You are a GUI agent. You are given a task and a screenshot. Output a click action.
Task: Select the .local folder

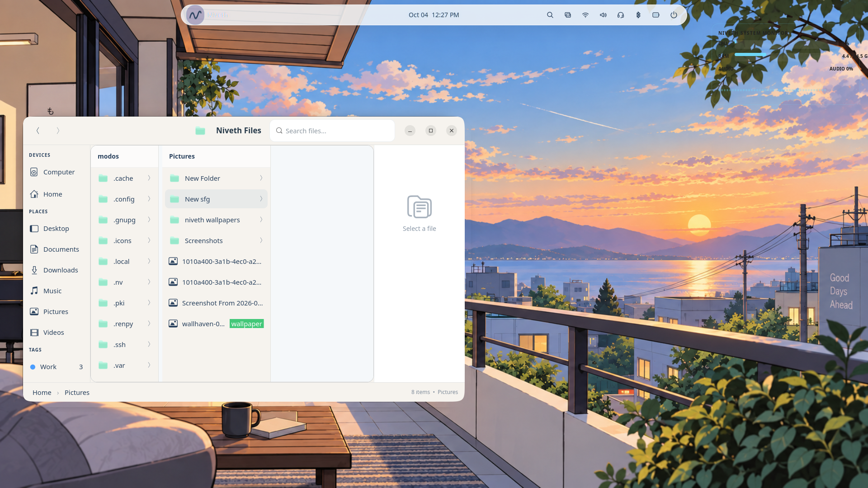[124, 262]
